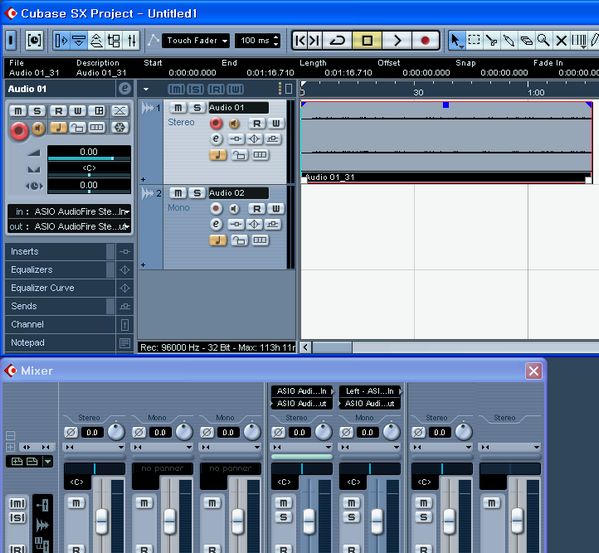Show automation subtrack for Audio 01

pos(143,179)
